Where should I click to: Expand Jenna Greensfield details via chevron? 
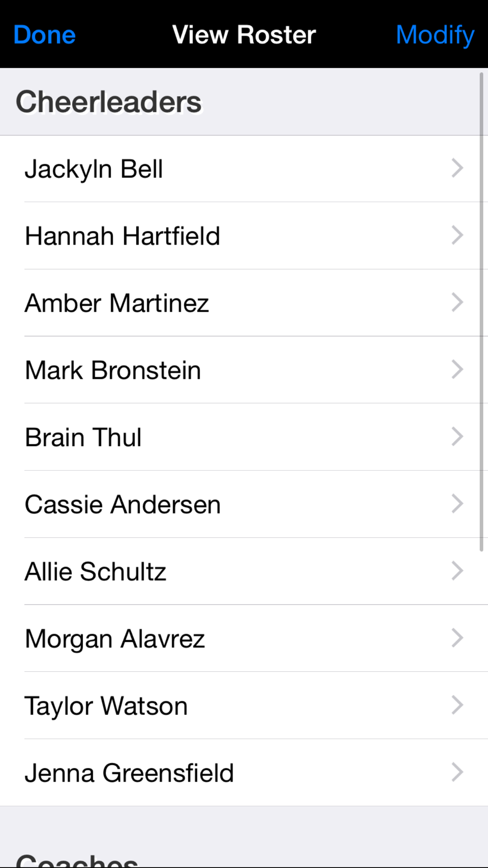457,772
